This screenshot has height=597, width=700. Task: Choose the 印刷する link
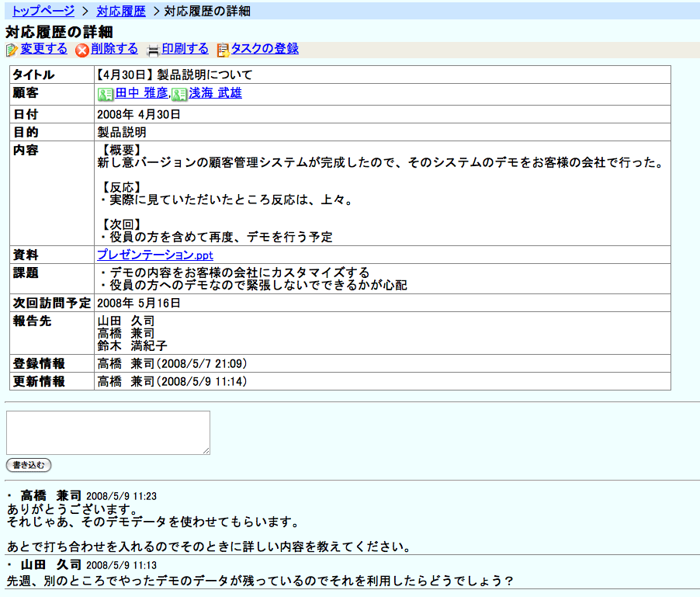tap(185, 49)
